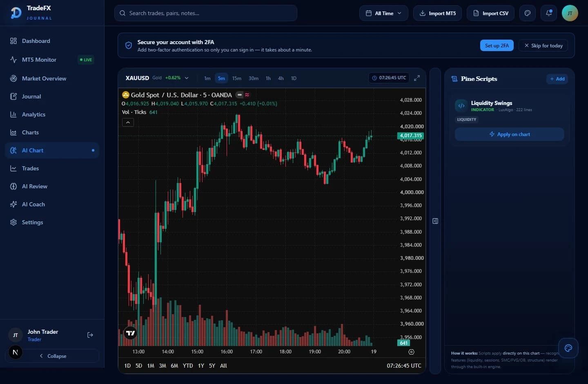Open Charts in the sidebar
This screenshot has width=588, height=384.
[52, 132]
